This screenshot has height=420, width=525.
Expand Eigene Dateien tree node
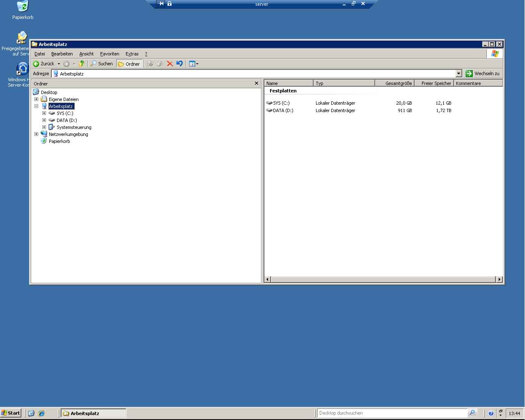coord(36,99)
